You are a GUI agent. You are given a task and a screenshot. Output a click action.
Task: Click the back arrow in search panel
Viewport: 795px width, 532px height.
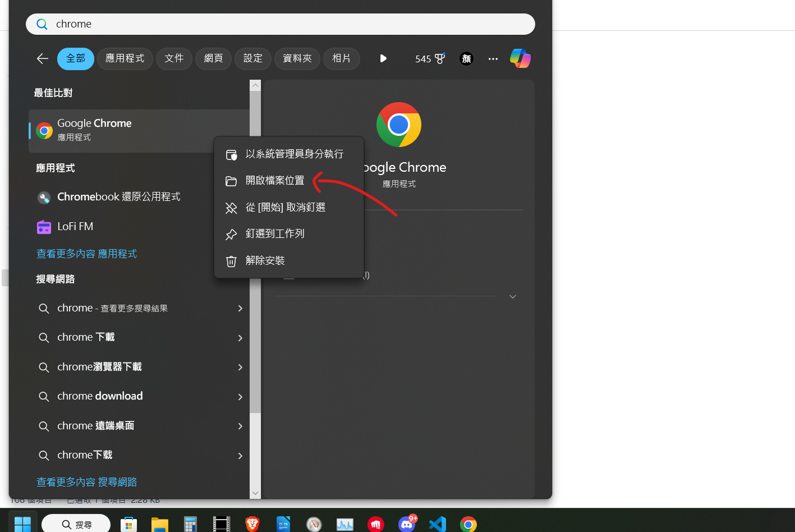(x=43, y=58)
